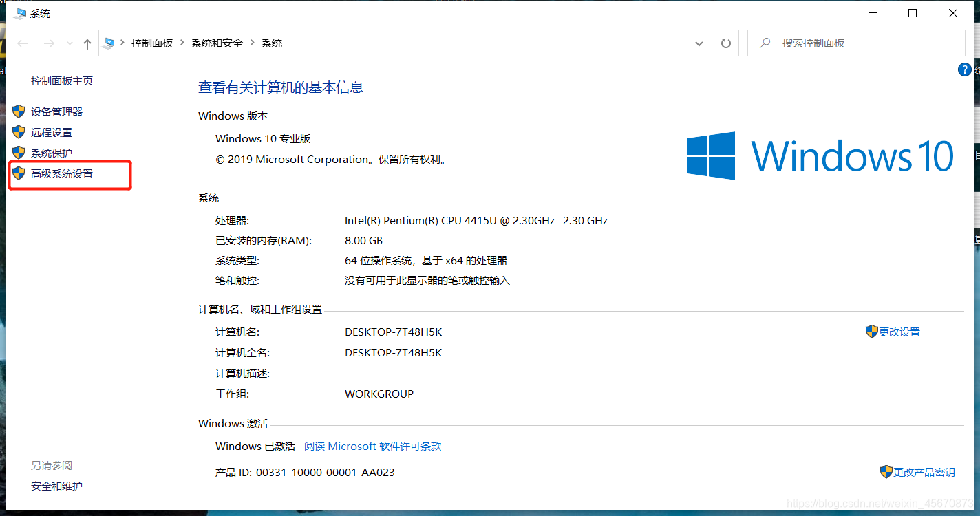
Task: Click the search magnifier icon
Action: point(765,43)
